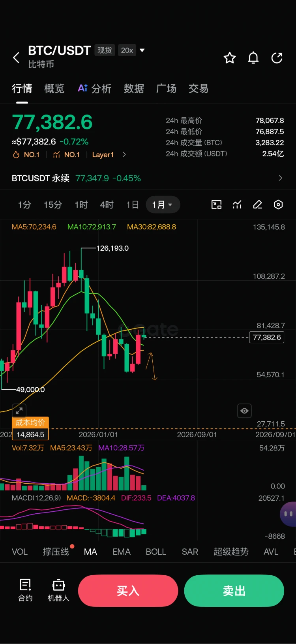296x644 pixels.
Task: Open the indicators chart icon
Action: [237, 205]
